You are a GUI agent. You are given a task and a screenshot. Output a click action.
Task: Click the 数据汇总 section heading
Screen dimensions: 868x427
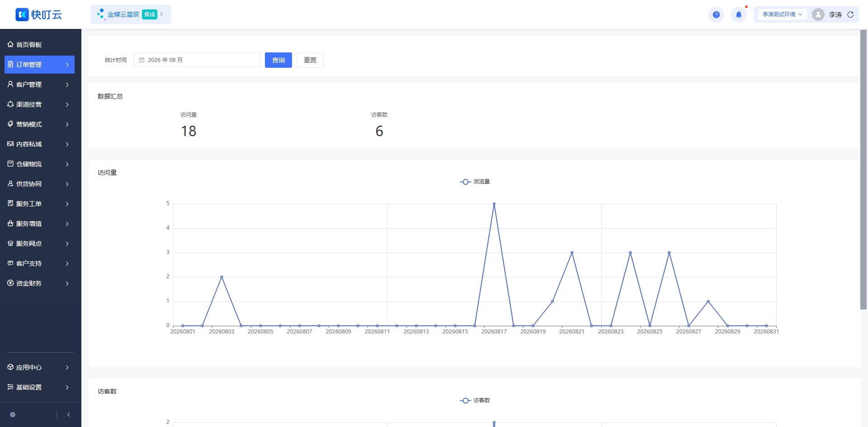[110, 96]
